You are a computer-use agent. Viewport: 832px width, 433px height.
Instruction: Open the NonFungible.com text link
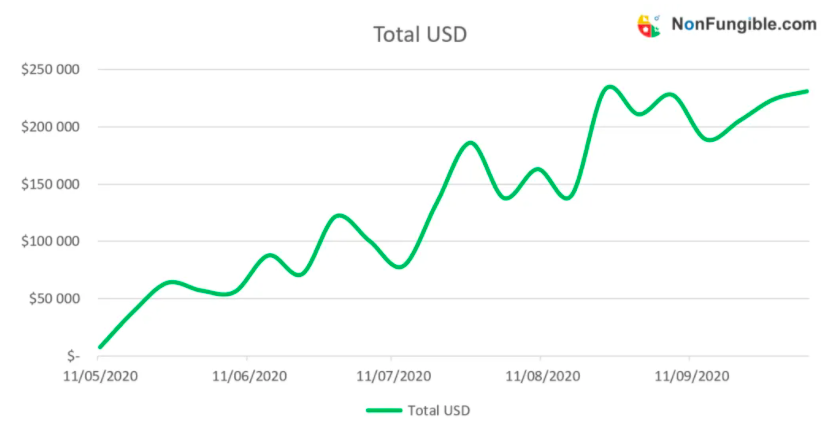click(744, 24)
